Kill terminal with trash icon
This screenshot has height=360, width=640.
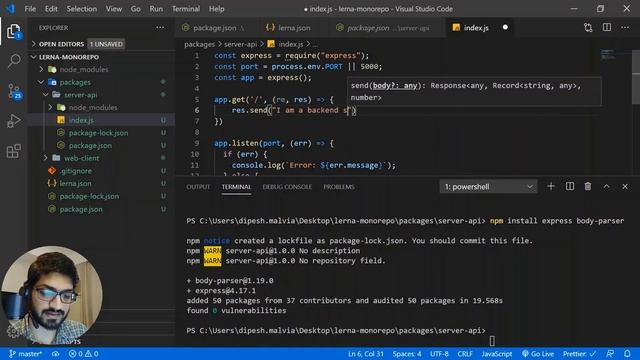[x=588, y=187]
